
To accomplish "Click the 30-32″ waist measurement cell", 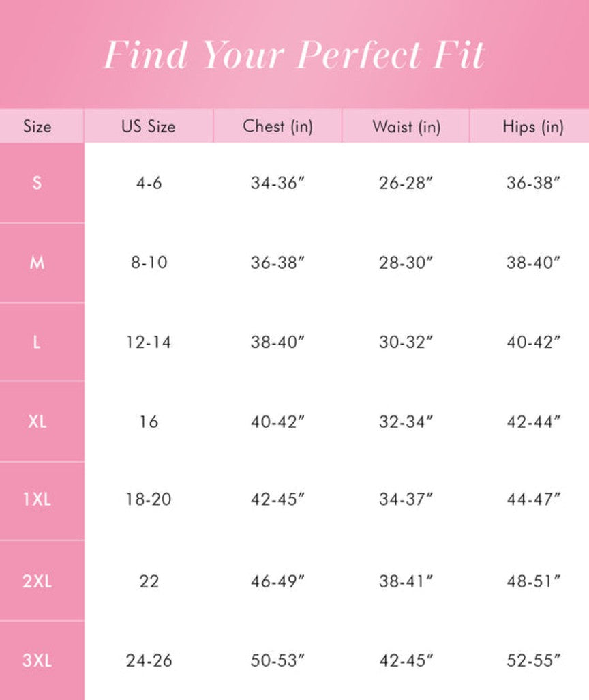I will tap(406, 342).
